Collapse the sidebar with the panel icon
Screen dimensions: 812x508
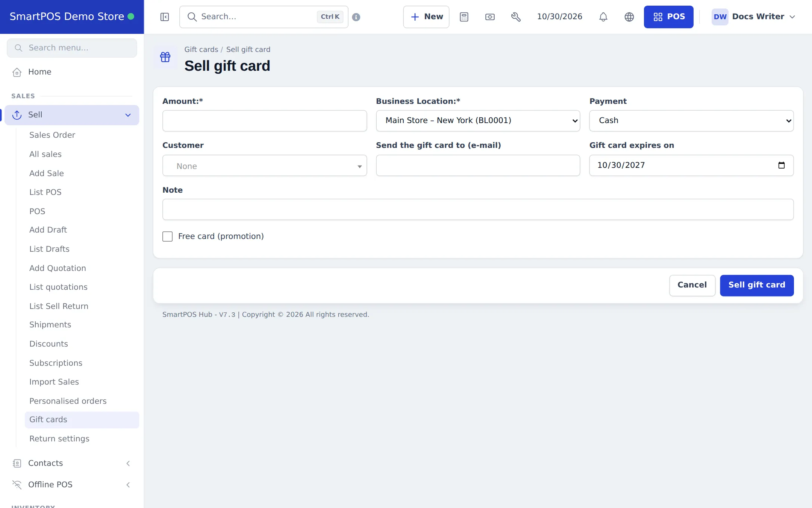click(164, 17)
